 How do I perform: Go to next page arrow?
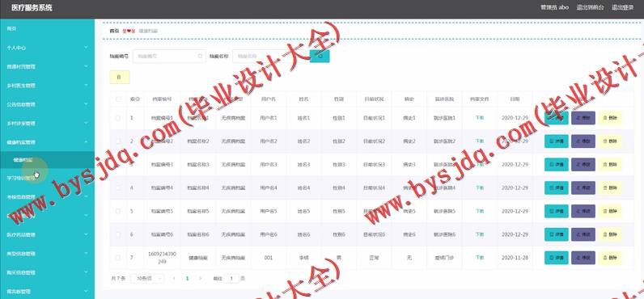(x=200, y=278)
